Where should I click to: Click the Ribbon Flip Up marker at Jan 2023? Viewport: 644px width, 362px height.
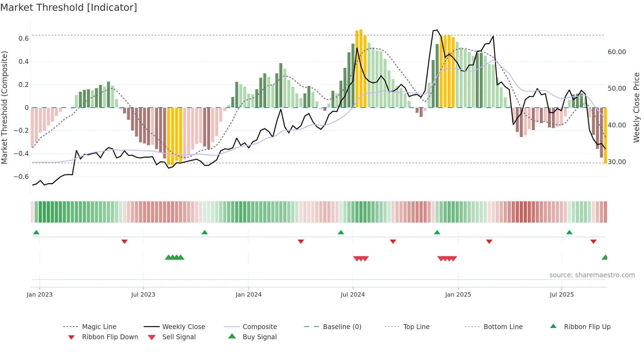coord(36,232)
